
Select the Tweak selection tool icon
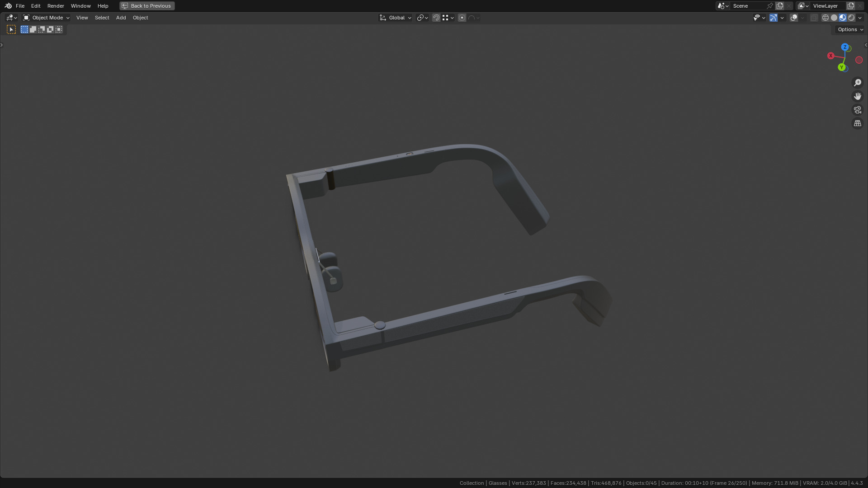pyautogui.click(x=11, y=29)
